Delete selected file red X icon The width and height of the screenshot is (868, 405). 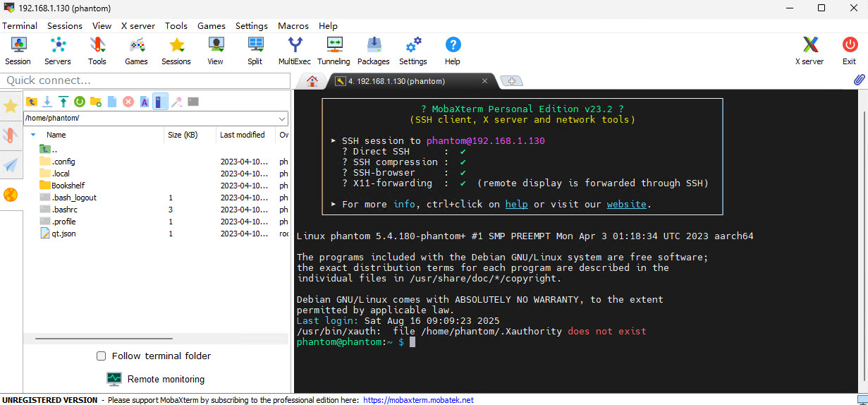point(128,102)
